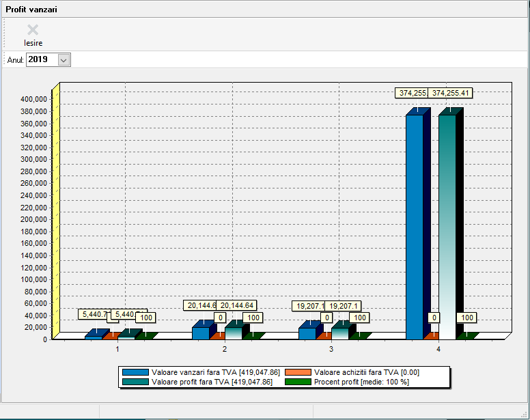
Task: Click the Profit vanzari window title
Action: click(31, 9)
